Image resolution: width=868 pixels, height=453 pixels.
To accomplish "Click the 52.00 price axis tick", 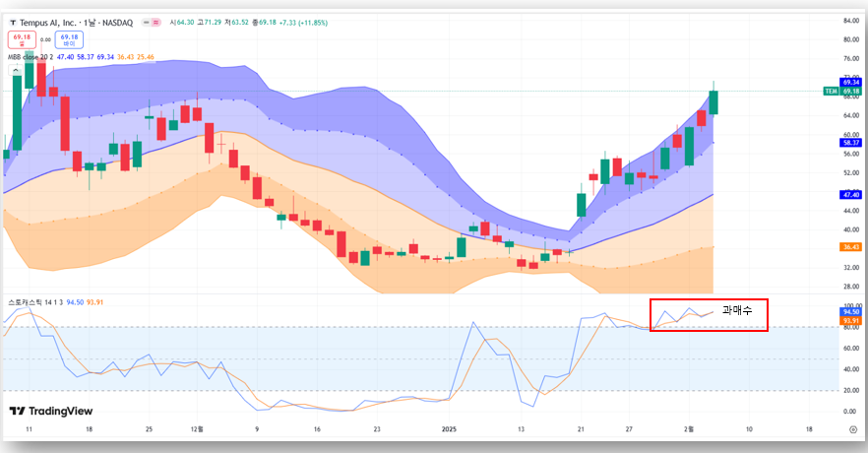I will click(851, 172).
